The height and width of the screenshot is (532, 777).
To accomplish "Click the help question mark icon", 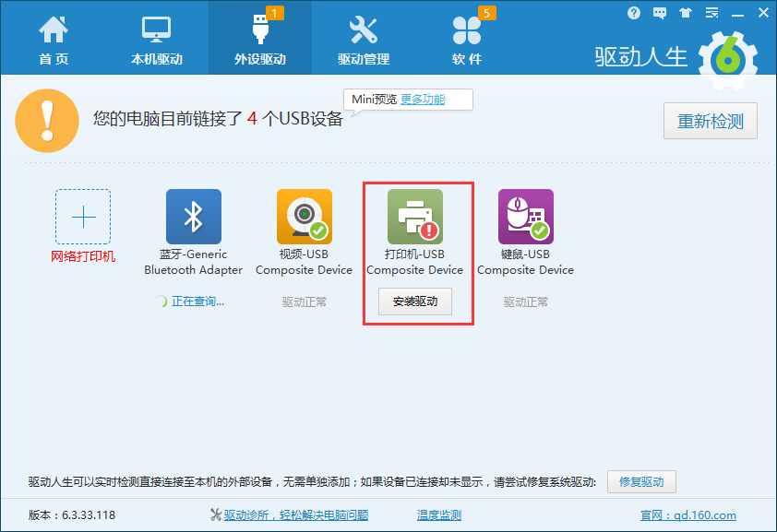I will (634, 13).
